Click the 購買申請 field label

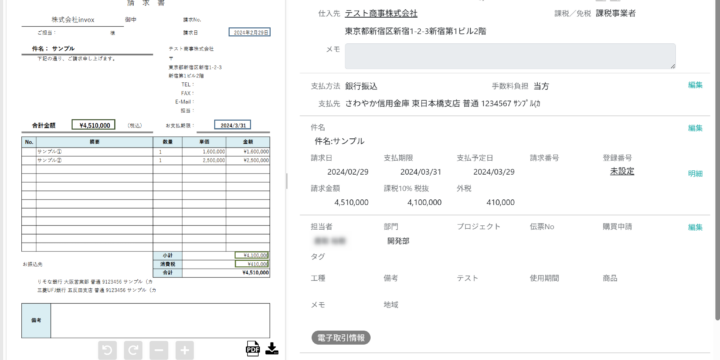point(617,227)
